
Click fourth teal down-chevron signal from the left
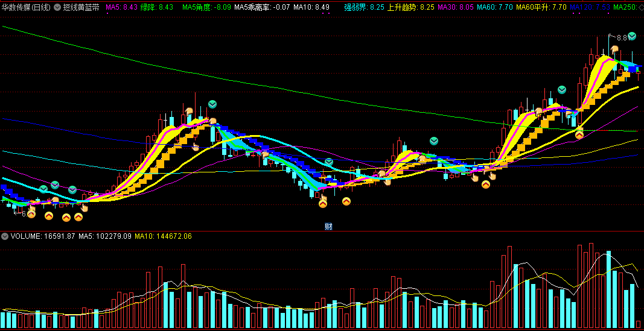[x=212, y=104]
